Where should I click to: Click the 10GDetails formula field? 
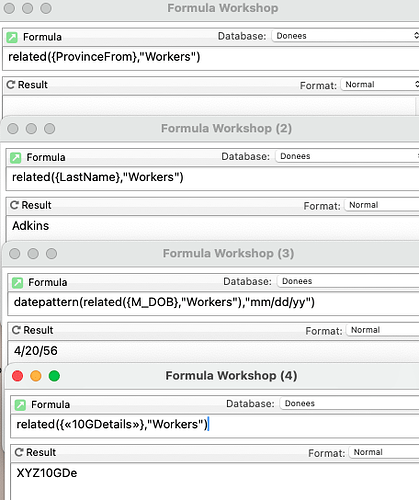pyautogui.click(x=215, y=426)
